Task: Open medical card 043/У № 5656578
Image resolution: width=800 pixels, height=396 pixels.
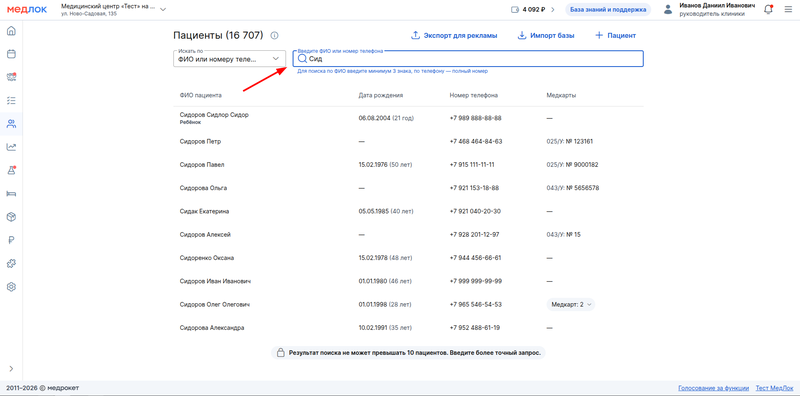Action: tap(572, 188)
